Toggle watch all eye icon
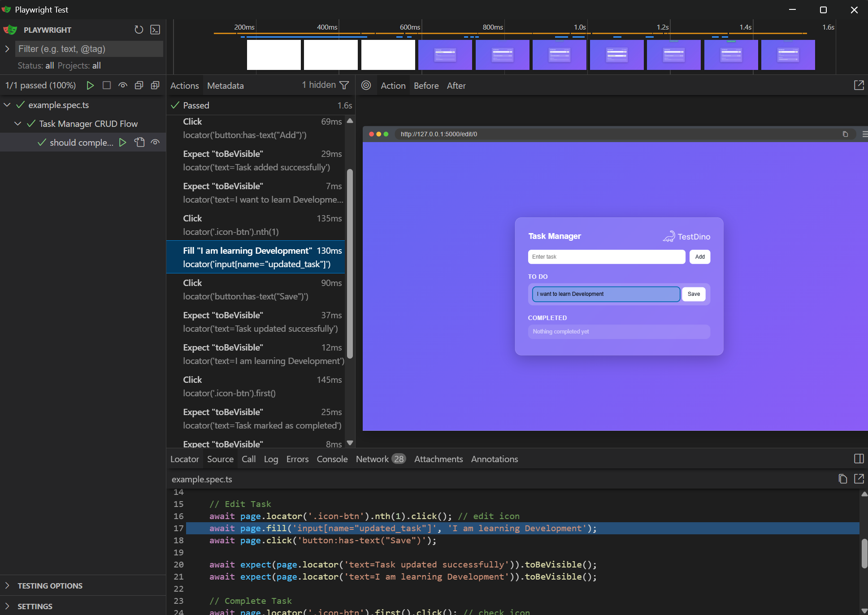The height and width of the screenshot is (615, 868). point(123,85)
